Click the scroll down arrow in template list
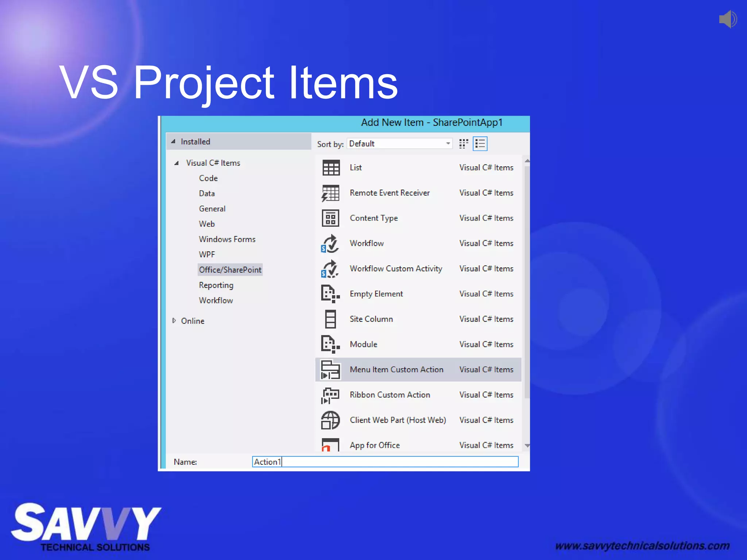 pyautogui.click(x=527, y=446)
